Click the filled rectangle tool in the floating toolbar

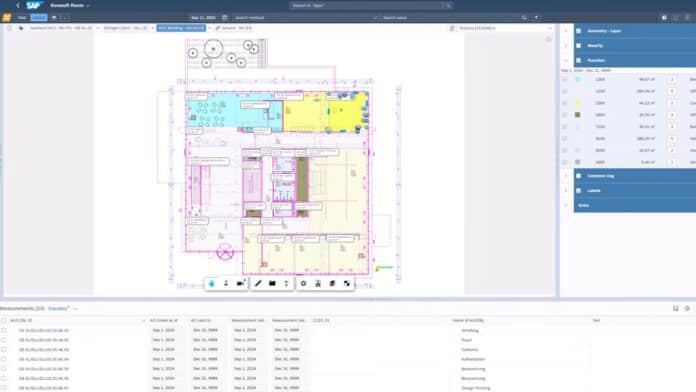coord(272,283)
